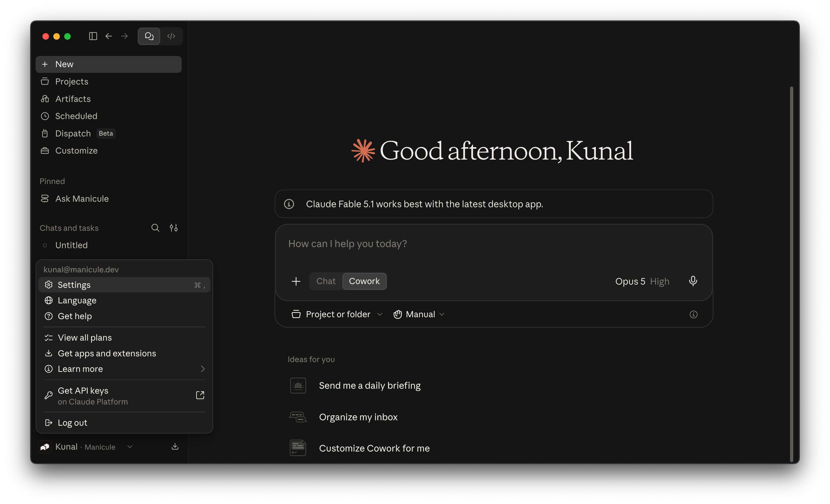Toggle the sidebar panel icon

(x=93, y=36)
